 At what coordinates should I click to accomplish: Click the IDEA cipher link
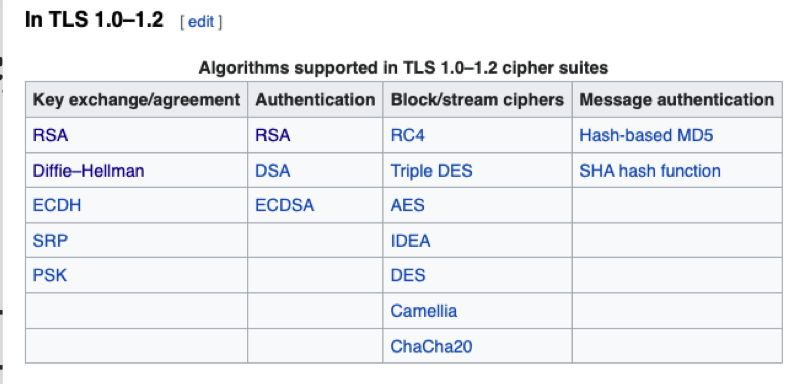pyautogui.click(x=410, y=241)
